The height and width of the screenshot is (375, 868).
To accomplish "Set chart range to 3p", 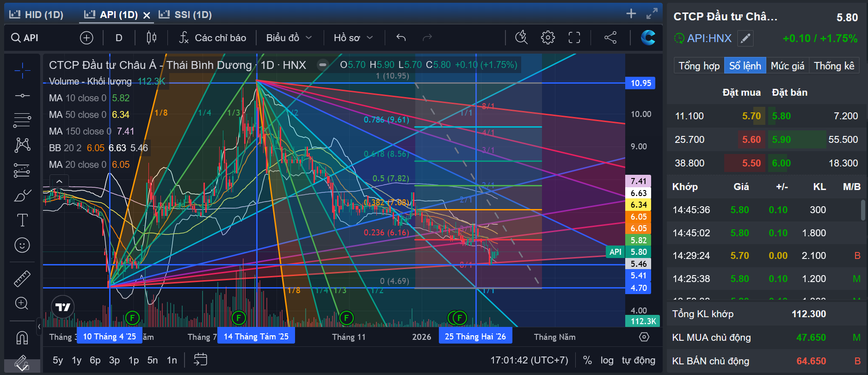I will coord(114,360).
